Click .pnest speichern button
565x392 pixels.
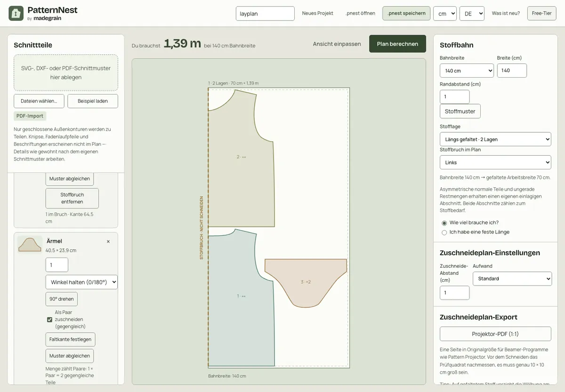[x=406, y=13]
